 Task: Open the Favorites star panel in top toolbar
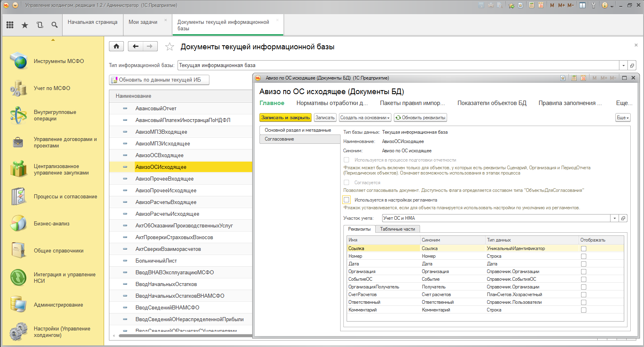pos(25,25)
